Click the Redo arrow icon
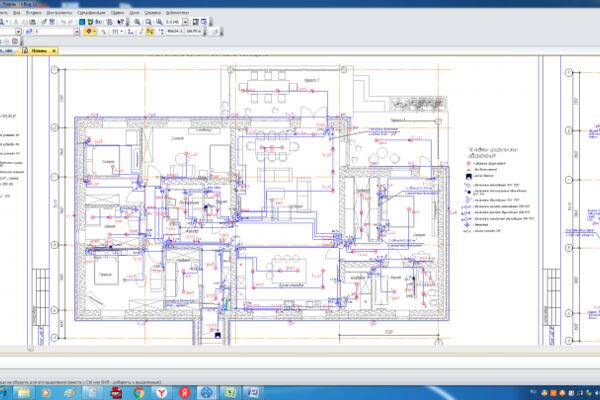This screenshot has width=600, height=400. tap(70, 22)
